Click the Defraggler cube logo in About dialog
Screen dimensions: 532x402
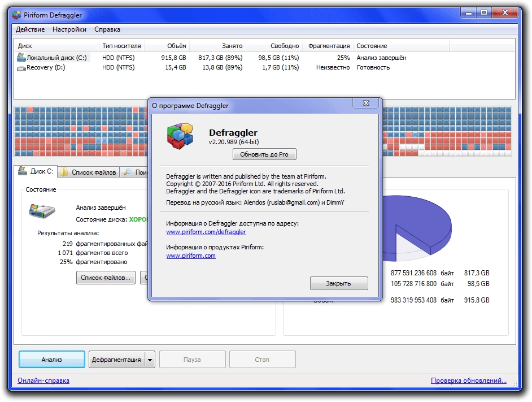point(180,136)
